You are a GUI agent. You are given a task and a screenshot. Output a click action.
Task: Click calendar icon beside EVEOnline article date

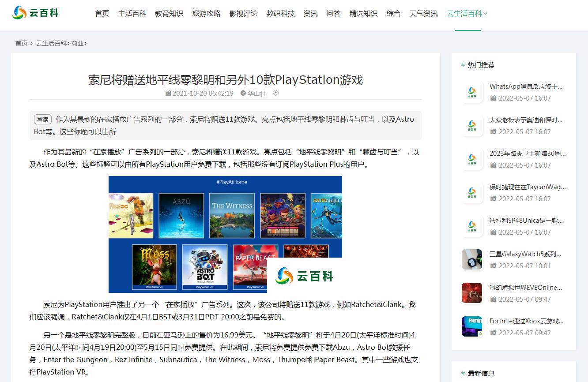coord(493,299)
